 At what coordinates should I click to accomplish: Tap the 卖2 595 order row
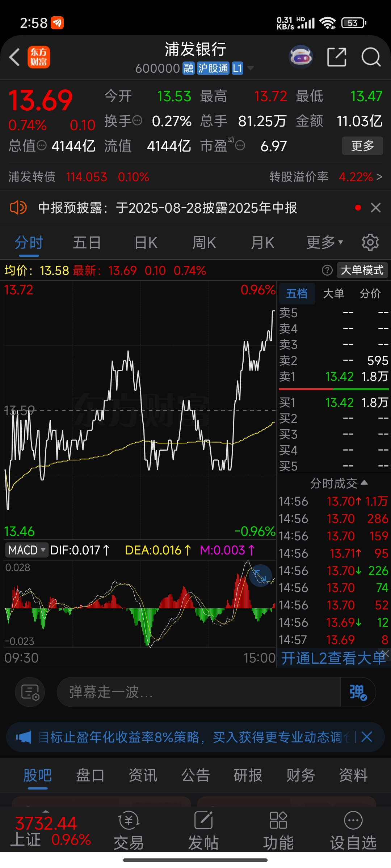(333, 361)
